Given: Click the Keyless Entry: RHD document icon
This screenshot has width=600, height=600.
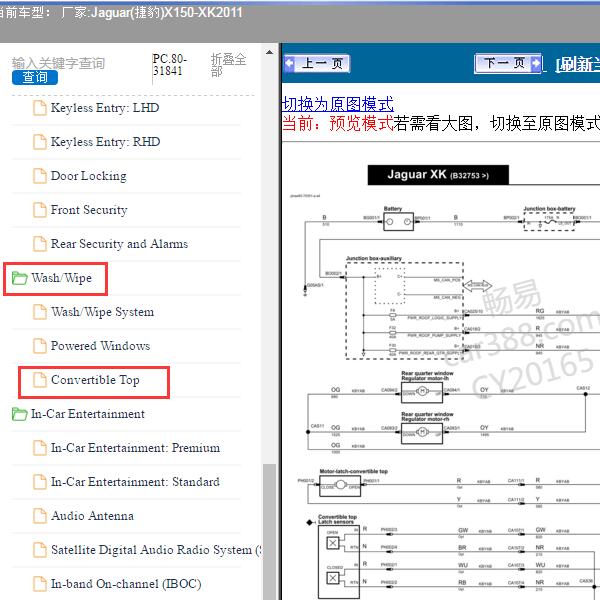Looking at the screenshot, I should pos(40,142).
